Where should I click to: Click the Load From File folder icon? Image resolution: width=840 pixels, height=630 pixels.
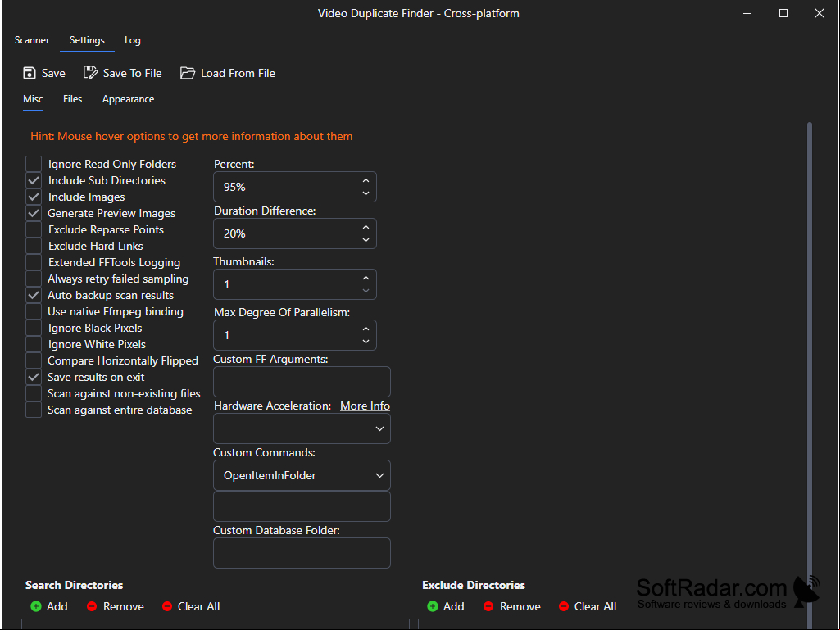pos(188,73)
